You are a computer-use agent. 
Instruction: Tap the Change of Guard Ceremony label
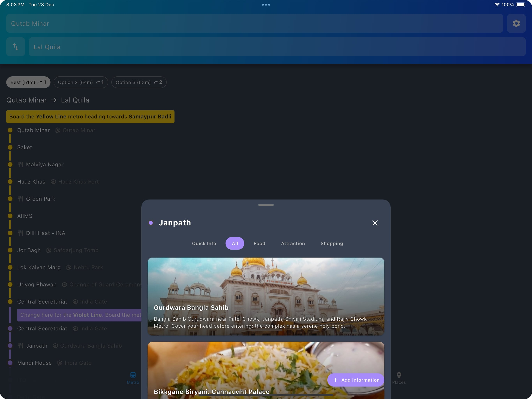(x=105, y=285)
